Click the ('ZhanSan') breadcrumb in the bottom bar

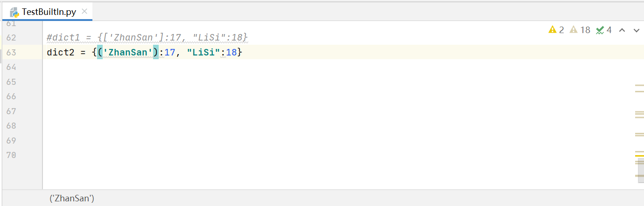click(72, 199)
